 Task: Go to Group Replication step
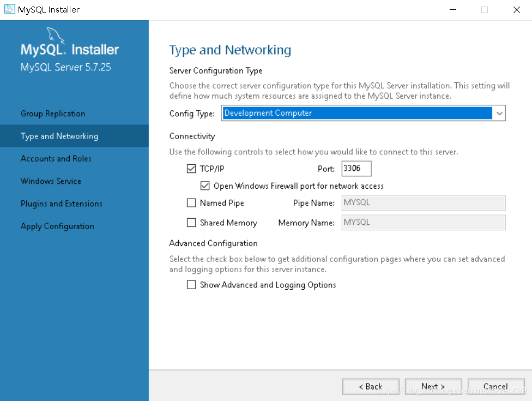[x=53, y=113]
